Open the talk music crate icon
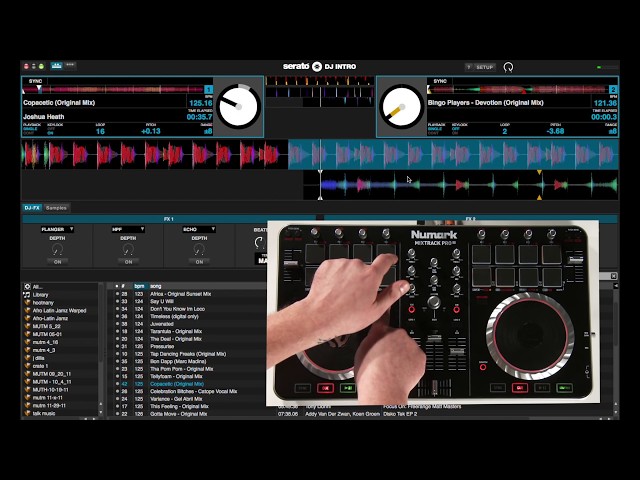The image size is (640, 480). click(x=27, y=413)
